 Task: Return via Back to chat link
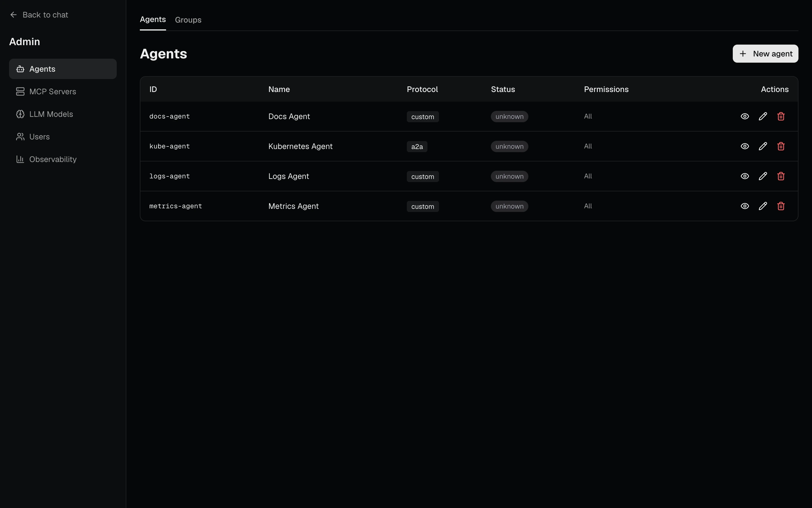[39, 15]
